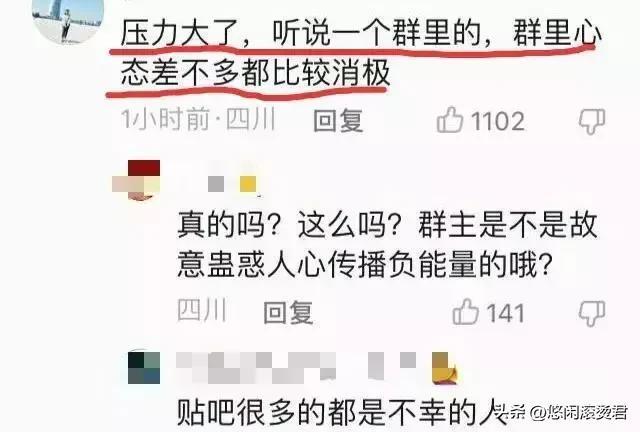The image size is (640, 432).
Task: Open the dark blue pixelated avatar
Action: pyautogui.click(x=144, y=367)
